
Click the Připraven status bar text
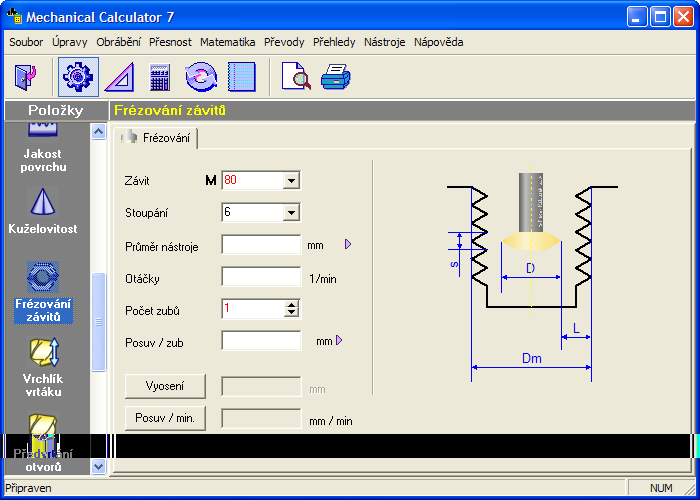[x=28, y=488]
